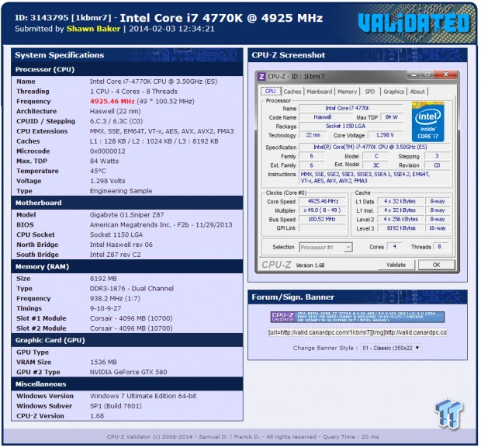This screenshot has width=481, height=448.
Task: Click the Graphic Card (GPU) section header
Action: [127, 340]
